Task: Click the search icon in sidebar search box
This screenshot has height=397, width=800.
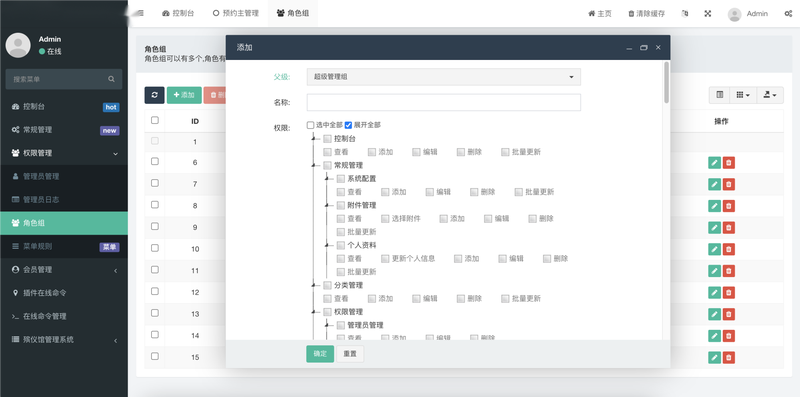Action: click(x=111, y=79)
